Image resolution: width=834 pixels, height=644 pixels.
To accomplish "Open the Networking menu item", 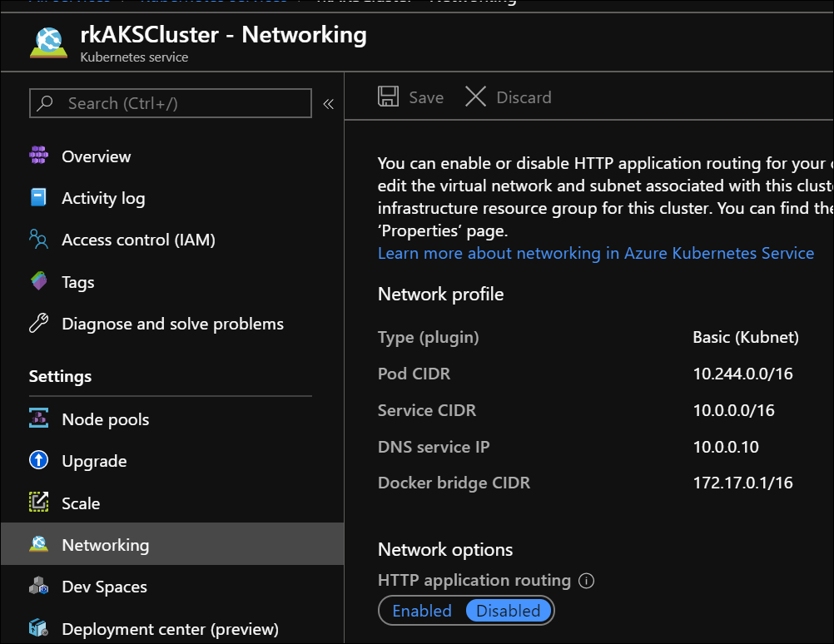I will (105, 545).
